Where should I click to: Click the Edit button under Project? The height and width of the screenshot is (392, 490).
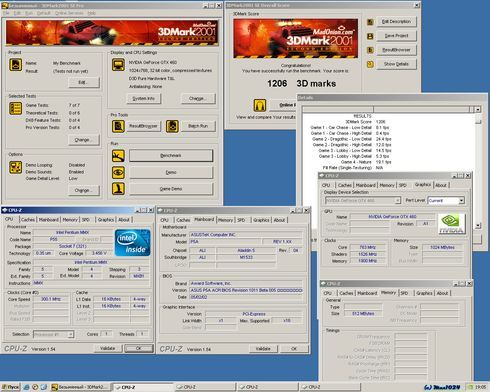(84, 82)
